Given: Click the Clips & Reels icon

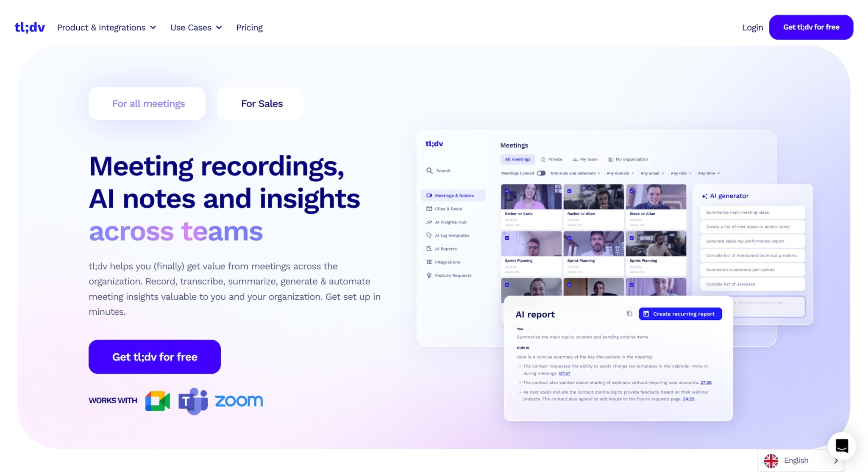Looking at the screenshot, I should pos(429,208).
